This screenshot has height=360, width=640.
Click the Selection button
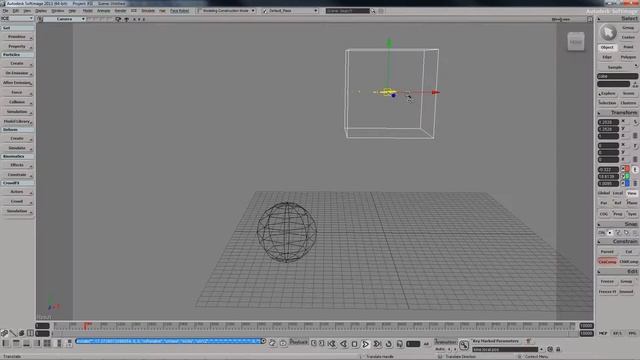click(x=607, y=103)
